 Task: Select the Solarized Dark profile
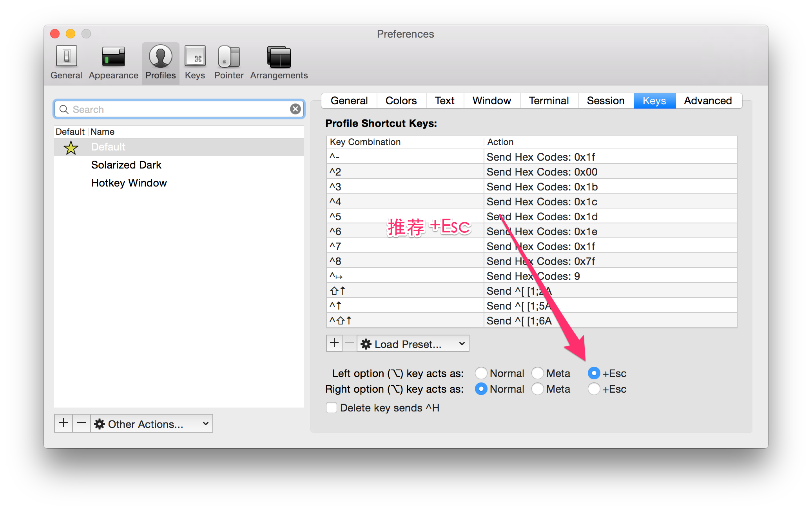(126, 165)
